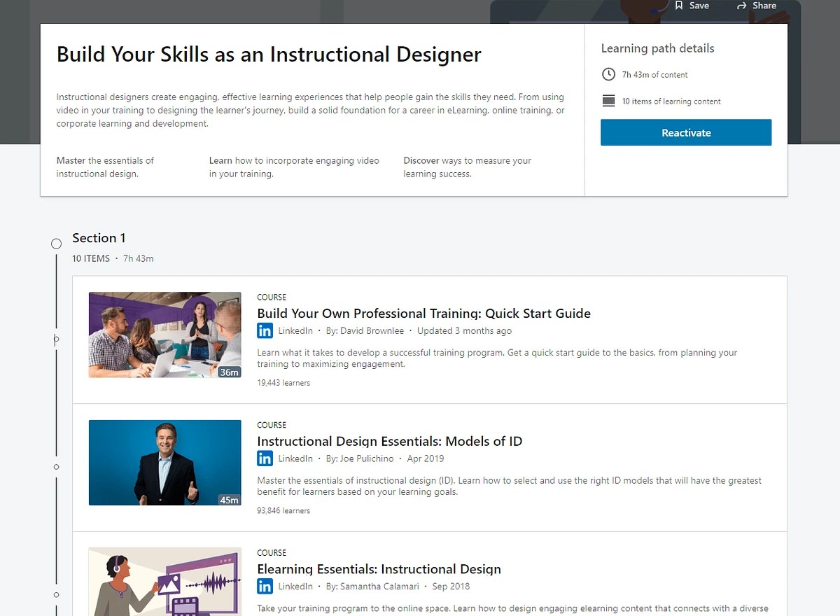Click 10 items of learning content text
The width and height of the screenshot is (840, 616).
671,101
